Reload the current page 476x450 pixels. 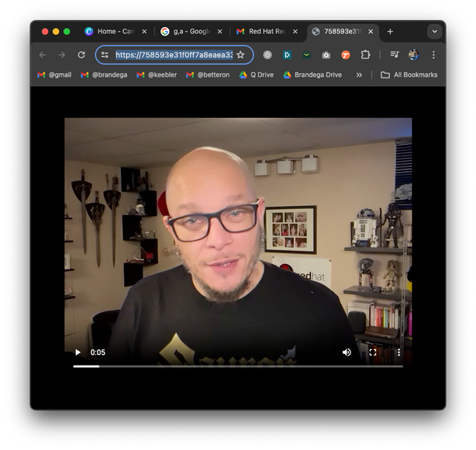tap(81, 55)
